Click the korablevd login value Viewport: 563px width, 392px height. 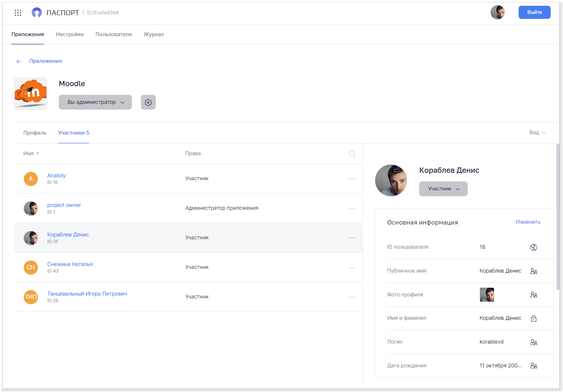(x=491, y=342)
